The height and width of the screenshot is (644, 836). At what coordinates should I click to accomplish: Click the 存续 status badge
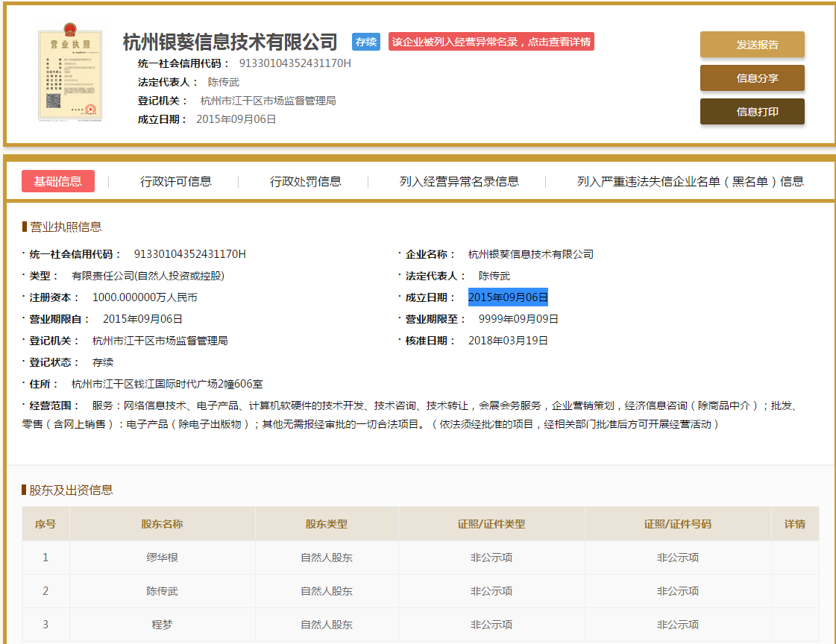pos(365,42)
